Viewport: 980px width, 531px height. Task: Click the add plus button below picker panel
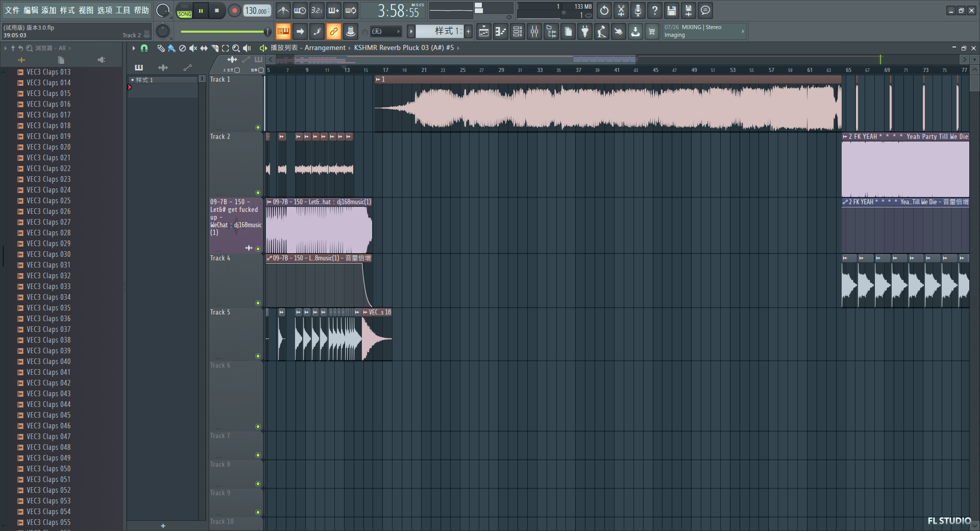click(163, 526)
